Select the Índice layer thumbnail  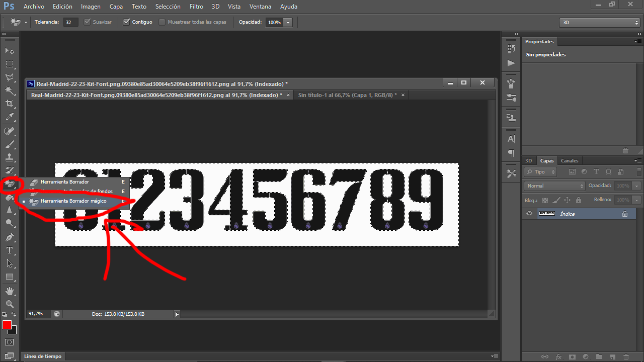tap(546, 214)
